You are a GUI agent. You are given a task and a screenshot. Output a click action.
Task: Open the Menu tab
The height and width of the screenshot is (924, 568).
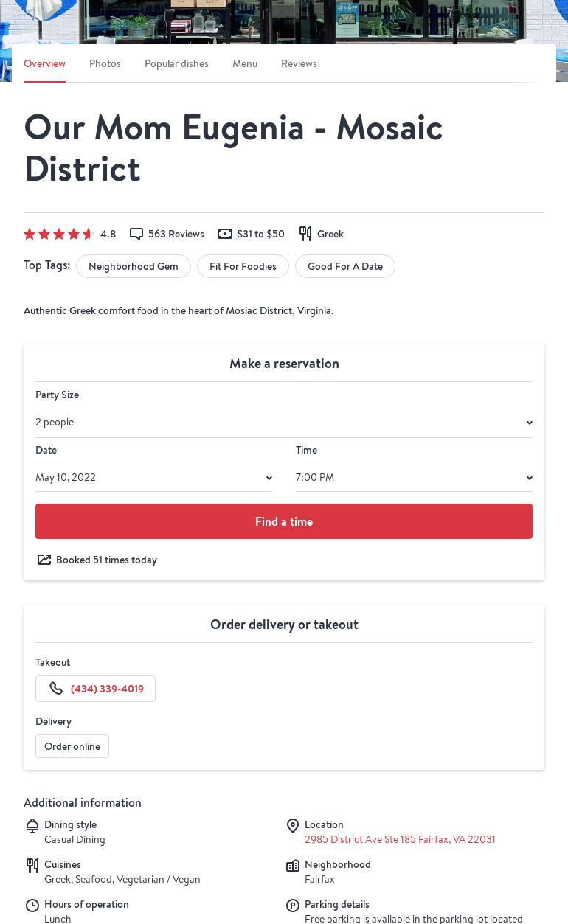pyautogui.click(x=245, y=64)
